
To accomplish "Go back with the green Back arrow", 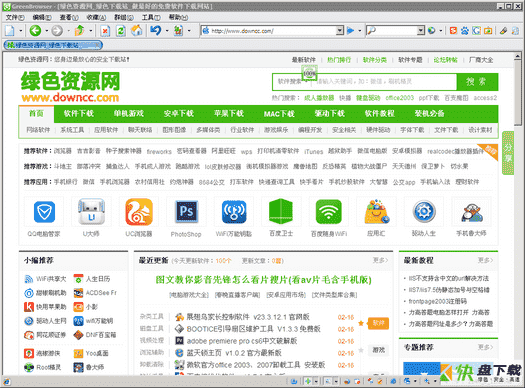I will click(x=35, y=31).
